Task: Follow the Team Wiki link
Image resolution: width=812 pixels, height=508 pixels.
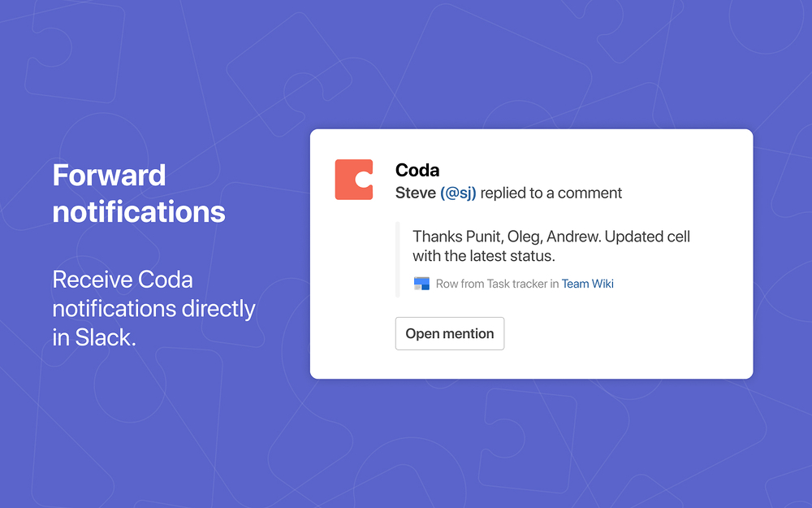Action: tap(587, 284)
